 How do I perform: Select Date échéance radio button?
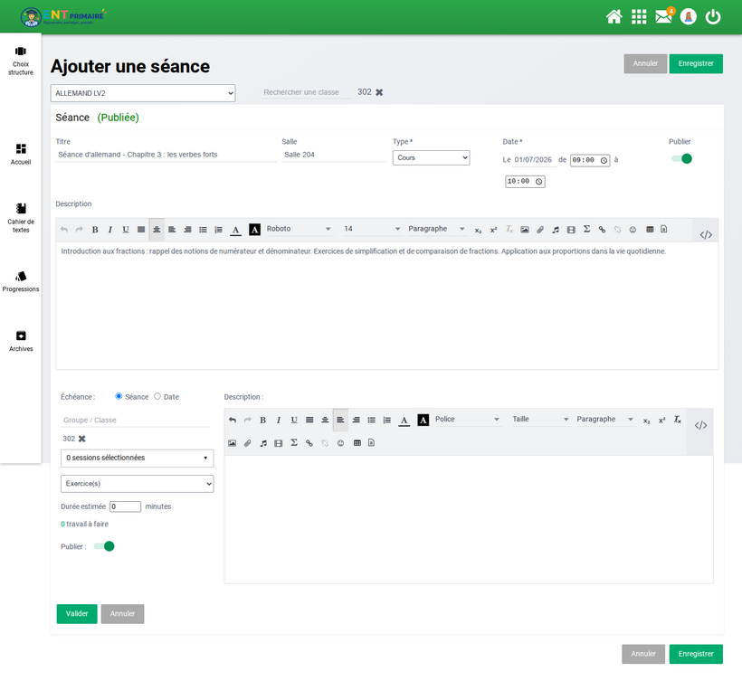pyautogui.click(x=157, y=396)
